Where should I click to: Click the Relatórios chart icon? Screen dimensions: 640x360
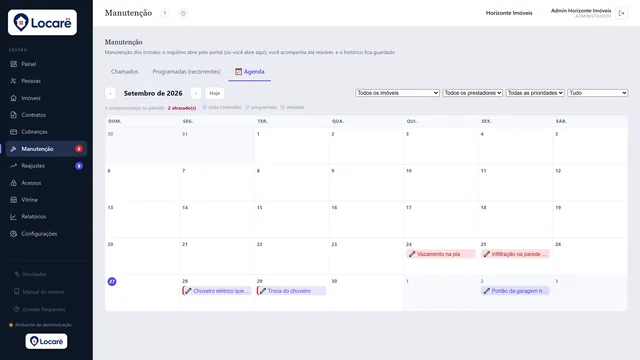click(13, 217)
